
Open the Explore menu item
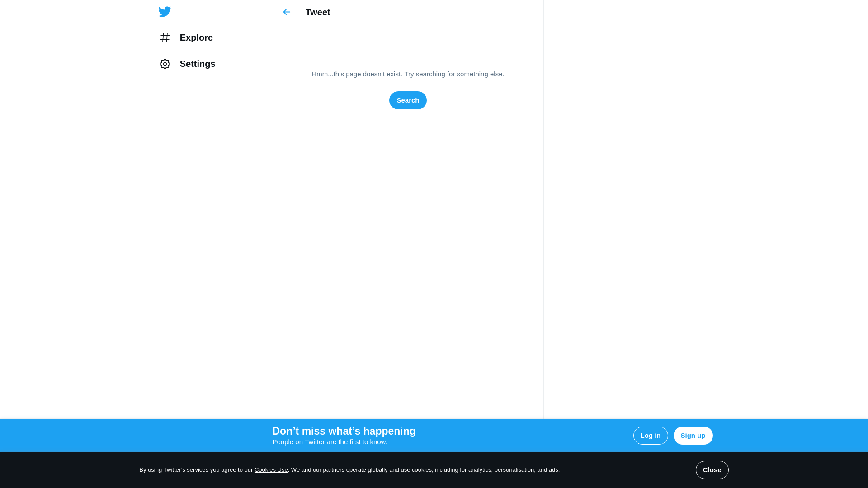pos(186,38)
